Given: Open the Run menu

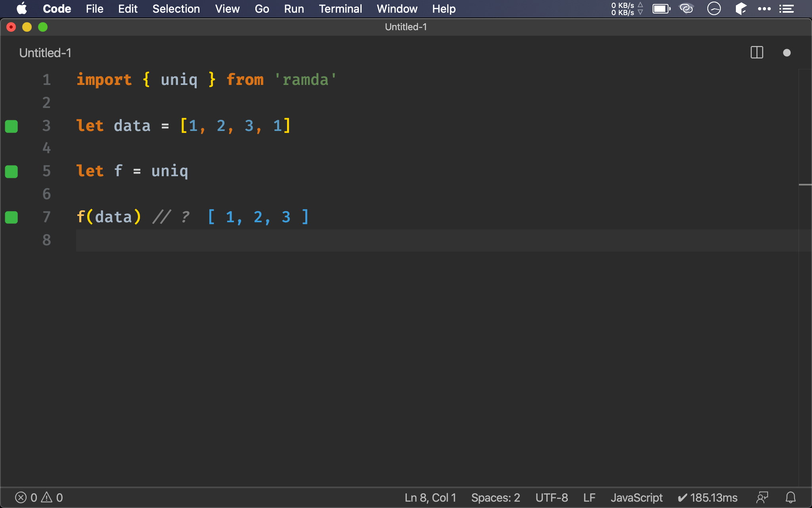Looking at the screenshot, I should pyautogui.click(x=294, y=9).
